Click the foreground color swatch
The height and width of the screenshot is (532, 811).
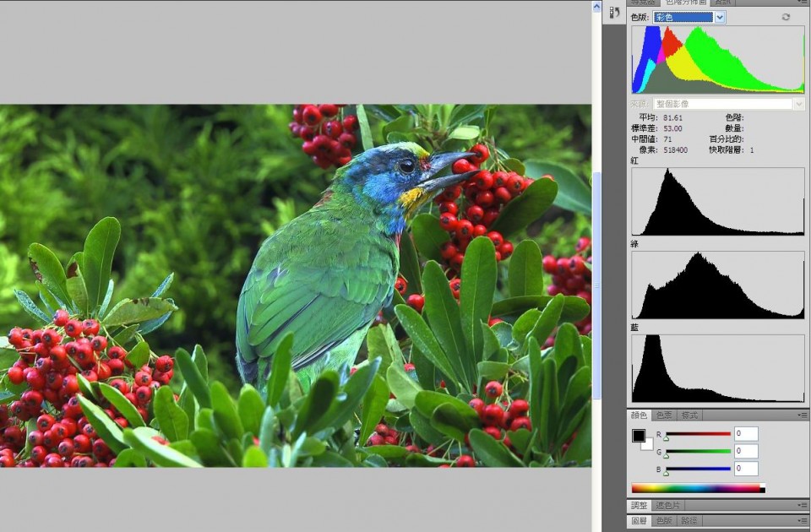tap(639, 436)
